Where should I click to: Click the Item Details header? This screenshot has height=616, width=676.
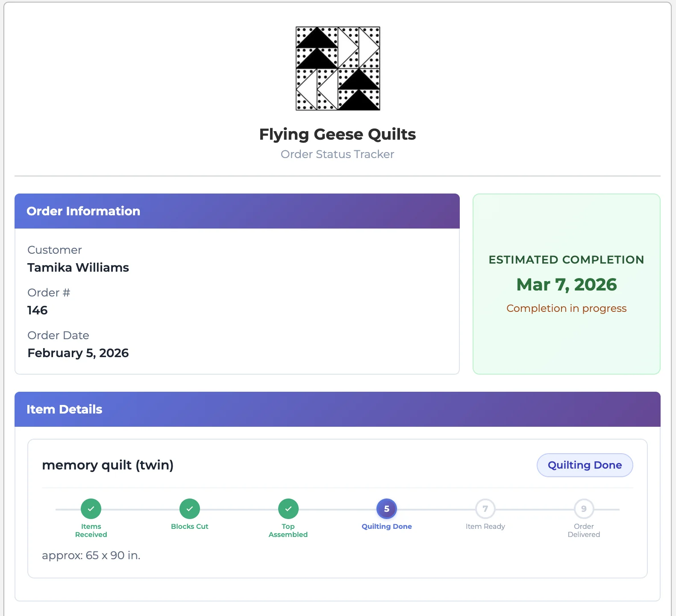[x=338, y=409]
